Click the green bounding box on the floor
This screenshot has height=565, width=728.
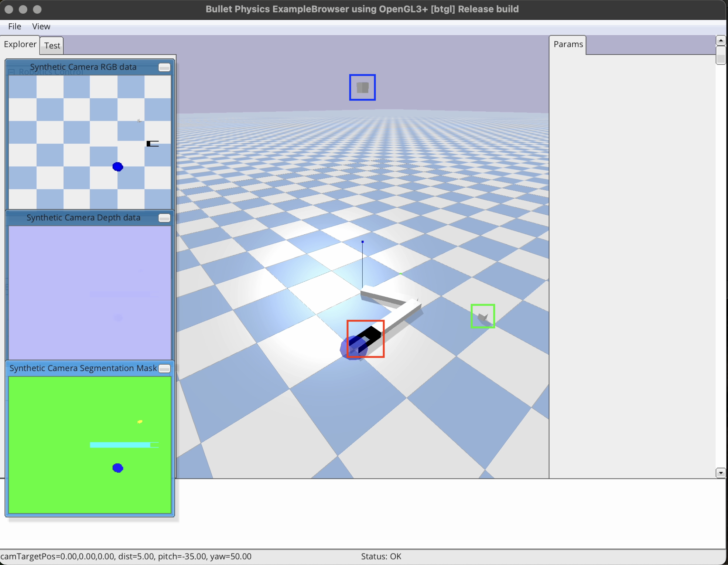(482, 316)
